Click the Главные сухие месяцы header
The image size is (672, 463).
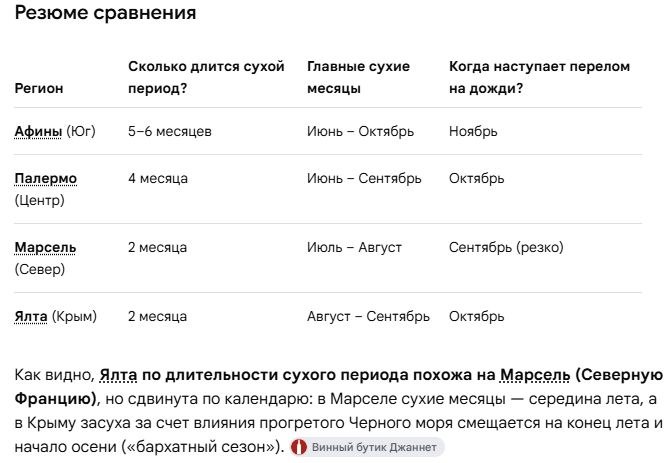pos(358,77)
